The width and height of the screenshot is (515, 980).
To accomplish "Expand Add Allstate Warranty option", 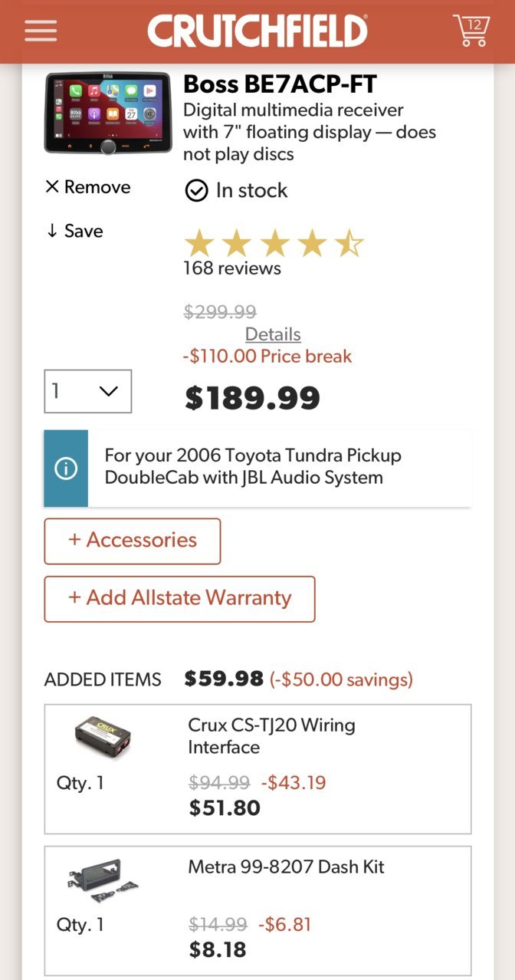I will 179,599.
